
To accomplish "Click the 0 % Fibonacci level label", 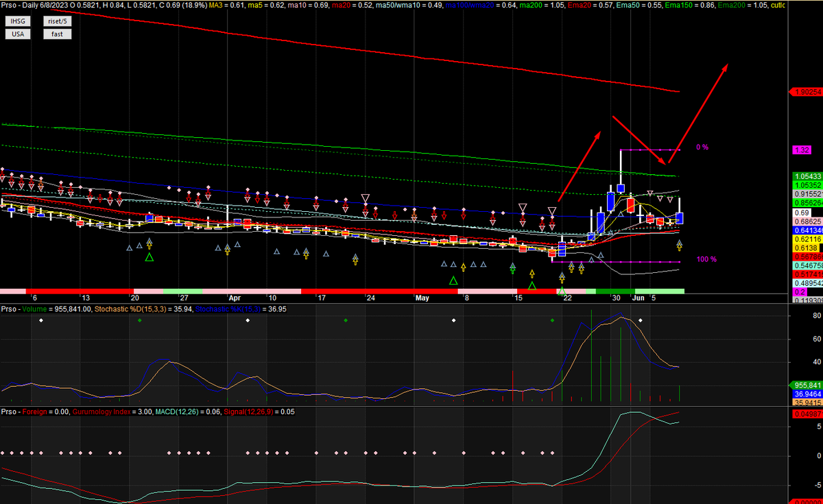I will coord(702,147).
